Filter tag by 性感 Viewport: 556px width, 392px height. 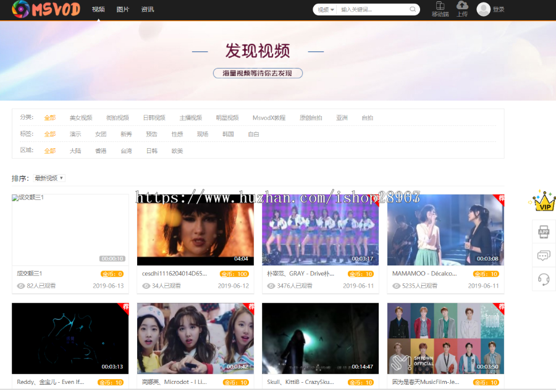pyautogui.click(x=177, y=134)
